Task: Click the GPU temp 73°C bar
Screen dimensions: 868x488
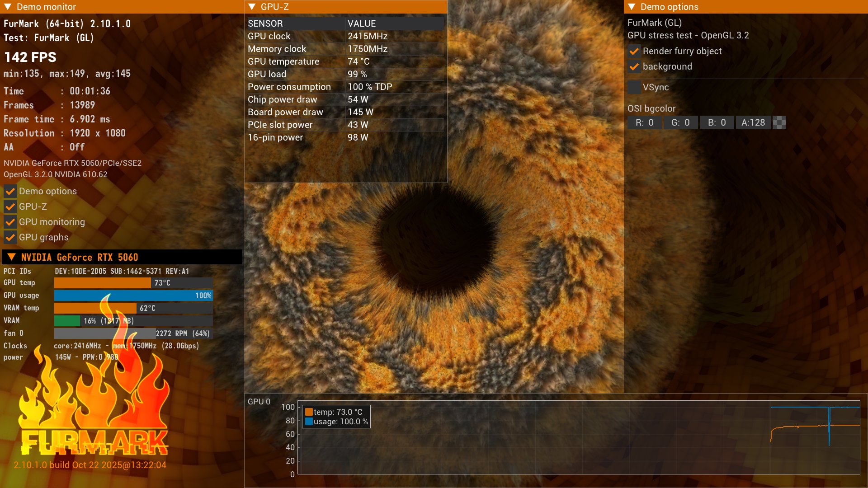Action: point(133,283)
